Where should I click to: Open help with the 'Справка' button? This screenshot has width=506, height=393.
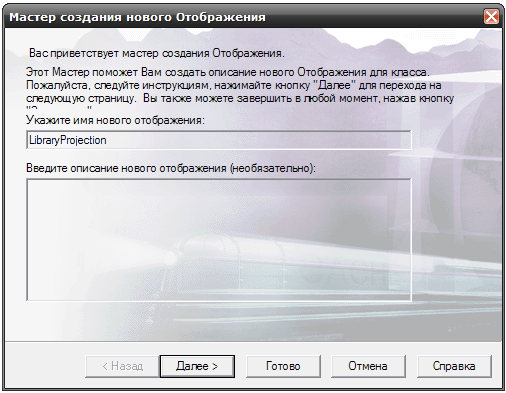(x=454, y=366)
